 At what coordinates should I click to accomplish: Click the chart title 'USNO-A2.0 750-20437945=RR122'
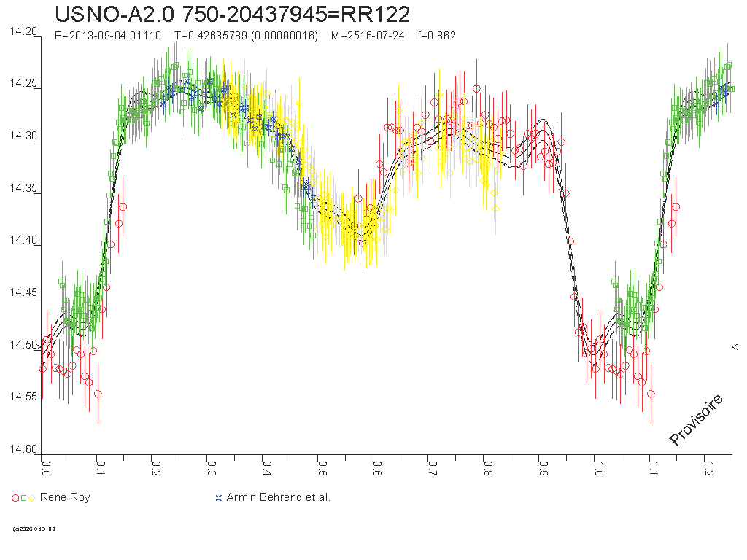click(233, 15)
